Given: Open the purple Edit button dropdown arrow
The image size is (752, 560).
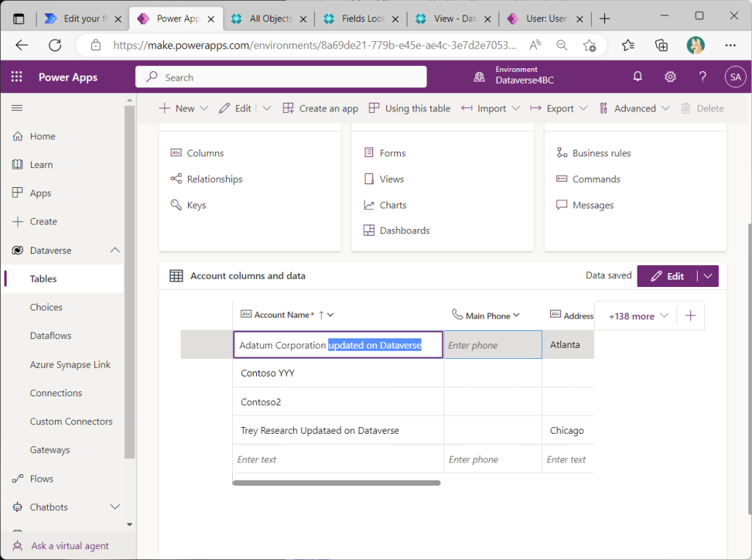Looking at the screenshot, I should click(x=708, y=276).
